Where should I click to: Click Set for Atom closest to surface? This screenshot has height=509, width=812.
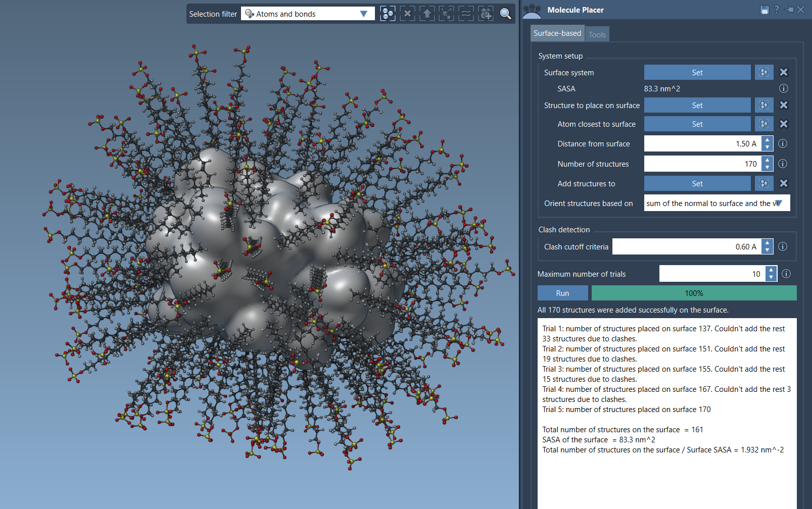point(697,124)
